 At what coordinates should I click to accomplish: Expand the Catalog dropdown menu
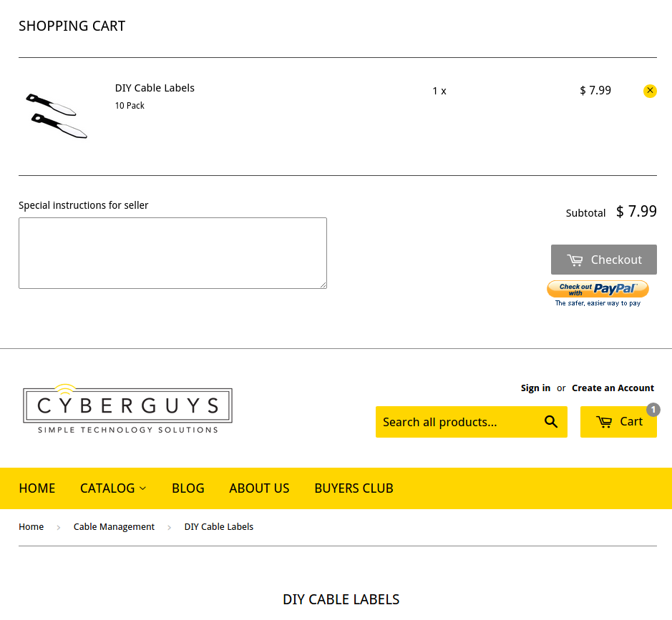[x=113, y=488]
